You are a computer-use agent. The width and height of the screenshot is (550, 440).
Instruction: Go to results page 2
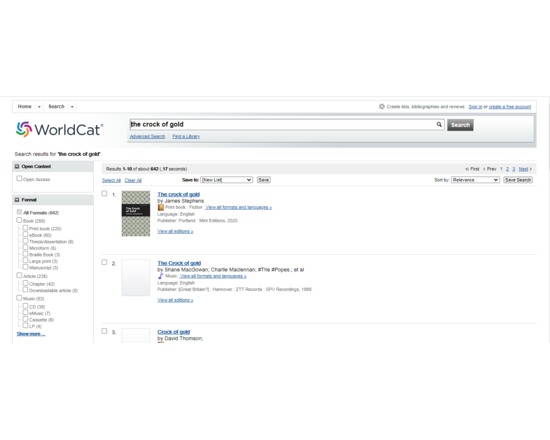point(507,169)
